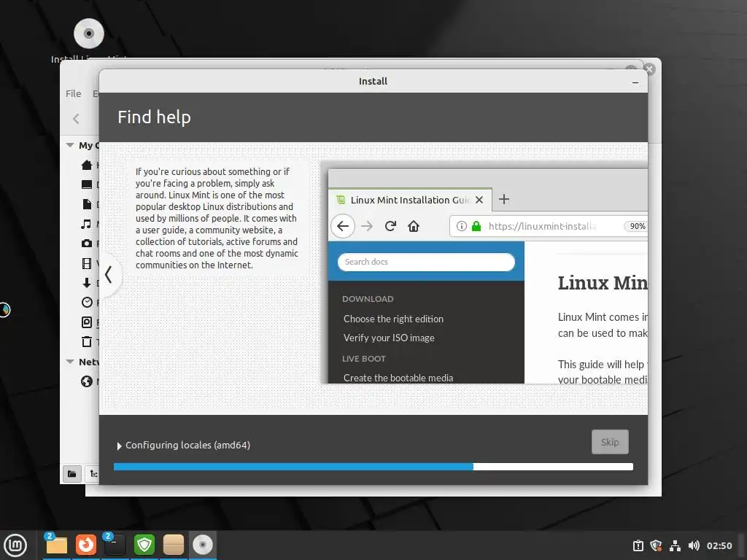Click the installation progress bar
The image size is (747, 560).
[373, 467]
